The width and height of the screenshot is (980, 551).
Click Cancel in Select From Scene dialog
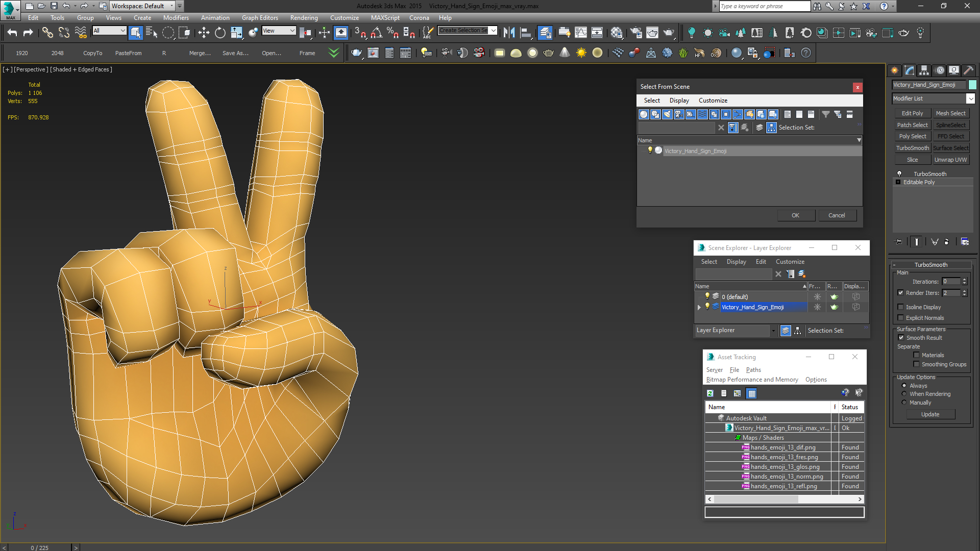click(x=837, y=215)
